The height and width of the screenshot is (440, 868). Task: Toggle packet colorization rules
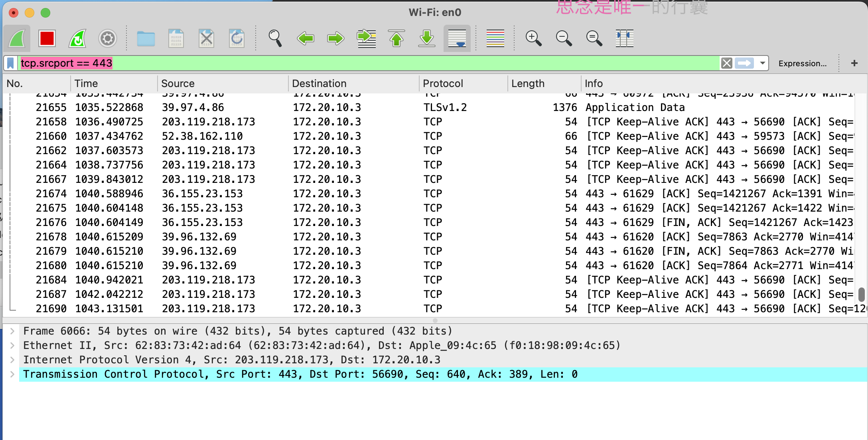(x=495, y=39)
